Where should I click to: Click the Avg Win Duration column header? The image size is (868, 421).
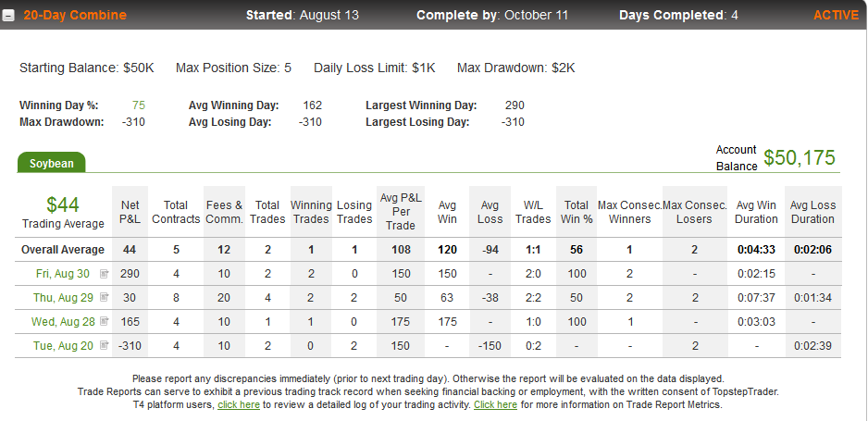(x=756, y=212)
